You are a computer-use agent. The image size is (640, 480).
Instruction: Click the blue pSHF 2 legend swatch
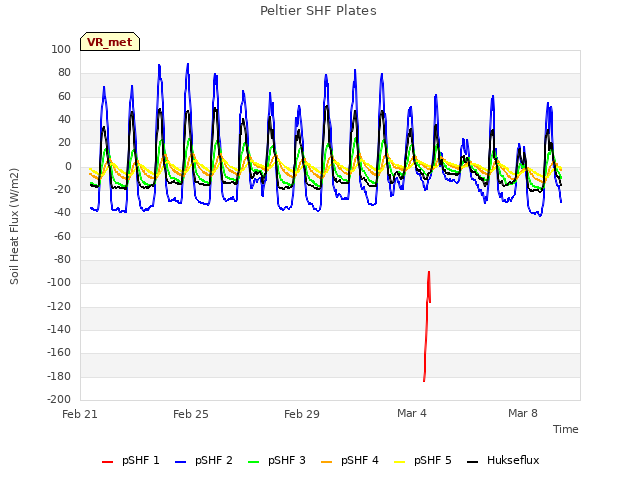[180, 462]
